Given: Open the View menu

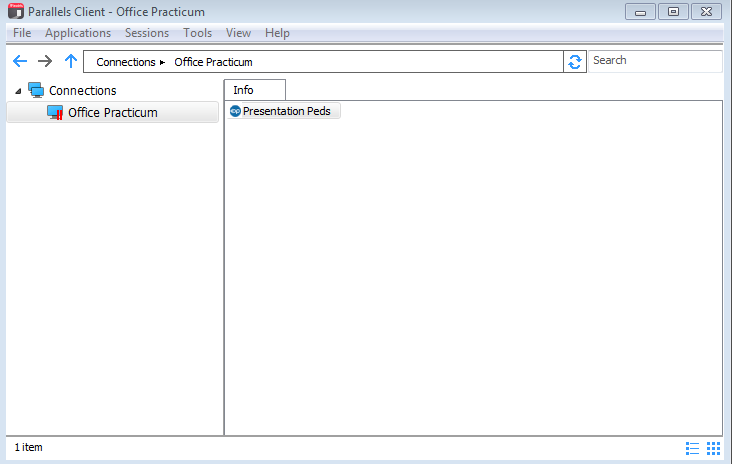Looking at the screenshot, I should [x=238, y=33].
